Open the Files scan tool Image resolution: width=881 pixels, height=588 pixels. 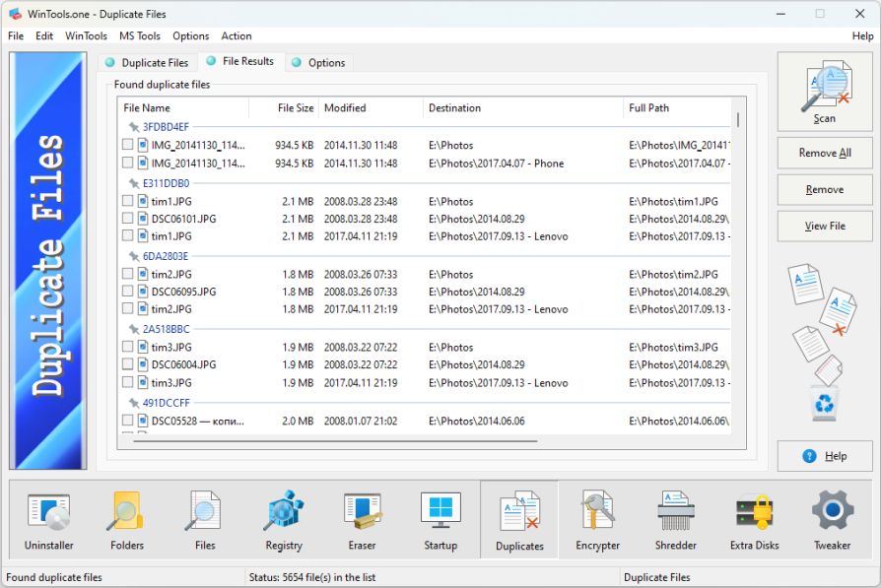[x=205, y=519]
